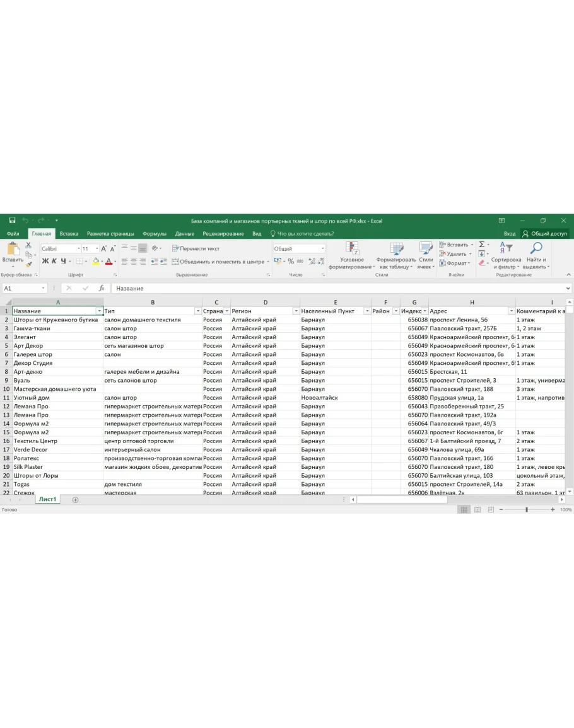Apply percent style formatting
The image size is (574, 728).
coord(291,262)
